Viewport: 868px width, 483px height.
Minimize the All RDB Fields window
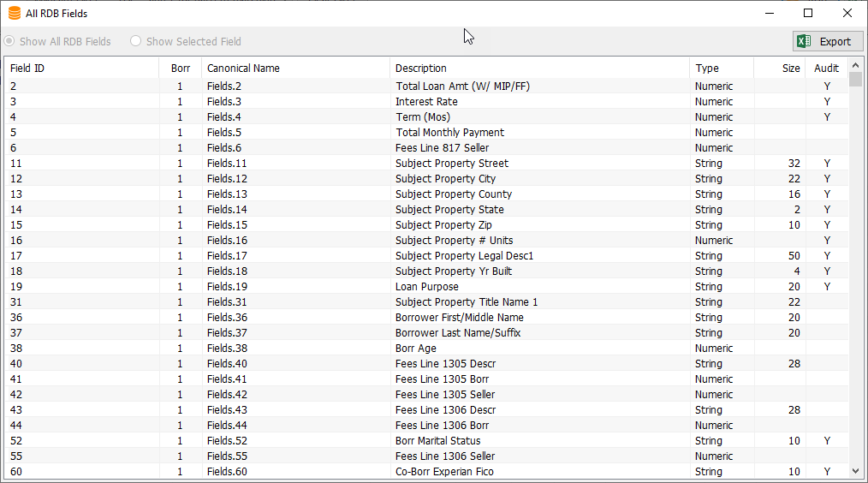click(x=770, y=14)
